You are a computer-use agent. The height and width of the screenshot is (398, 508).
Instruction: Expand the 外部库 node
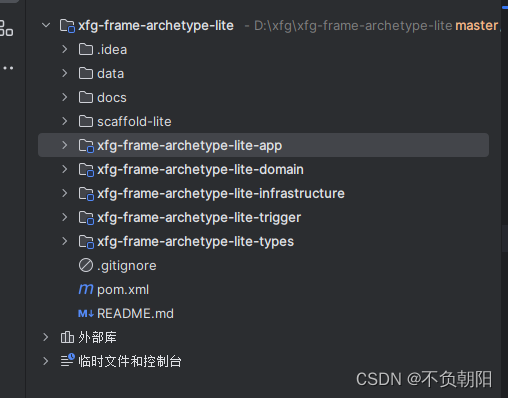[x=46, y=337]
